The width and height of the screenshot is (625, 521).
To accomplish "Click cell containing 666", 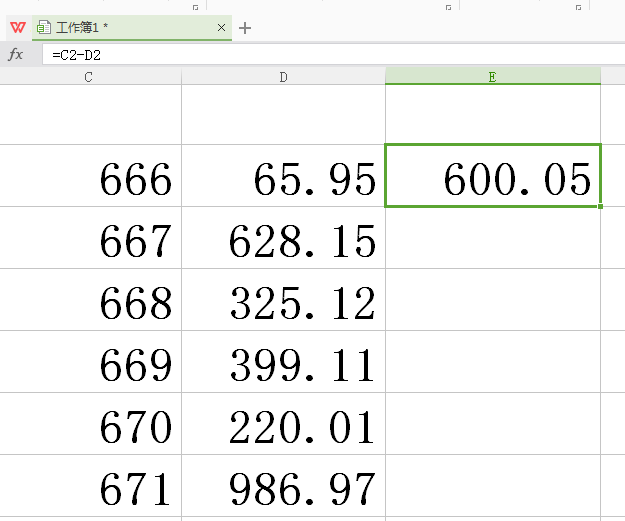I will coord(90,176).
